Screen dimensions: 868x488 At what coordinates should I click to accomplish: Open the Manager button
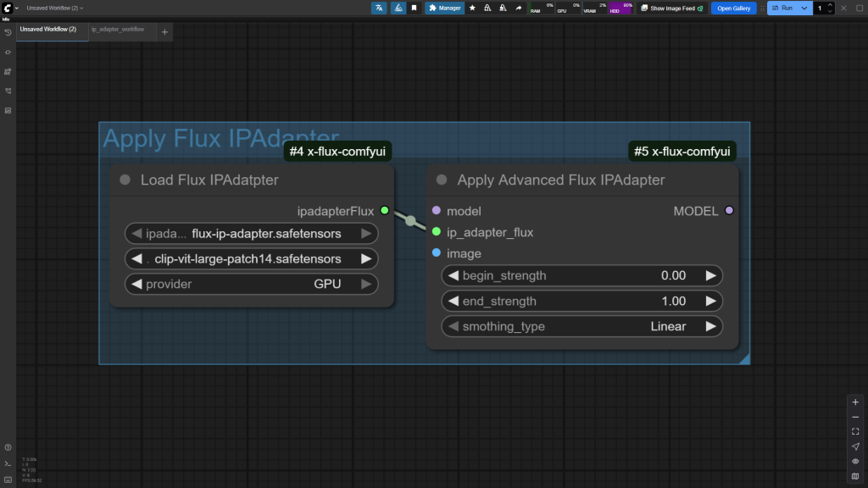tap(445, 8)
